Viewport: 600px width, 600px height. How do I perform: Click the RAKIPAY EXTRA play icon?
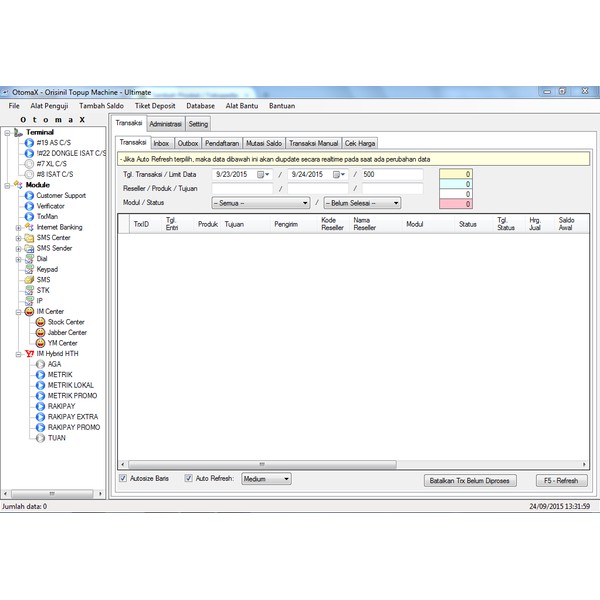pyautogui.click(x=40, y=417)
